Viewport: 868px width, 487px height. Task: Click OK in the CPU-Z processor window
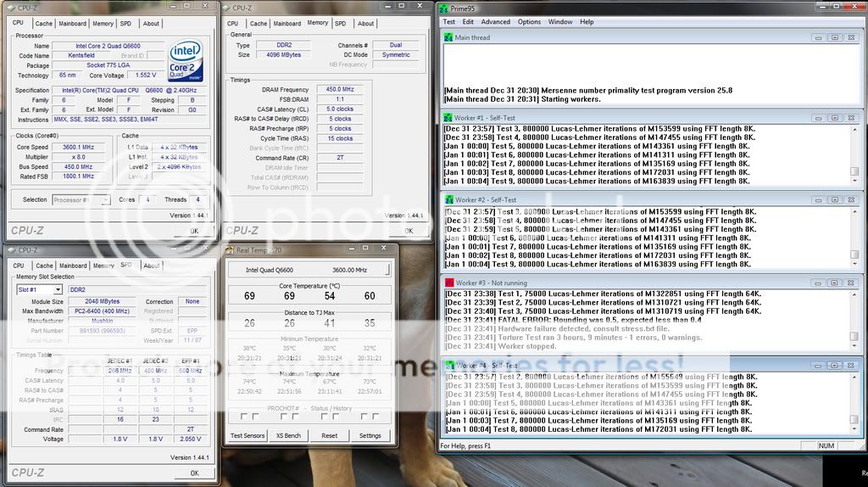pos(194,231)
